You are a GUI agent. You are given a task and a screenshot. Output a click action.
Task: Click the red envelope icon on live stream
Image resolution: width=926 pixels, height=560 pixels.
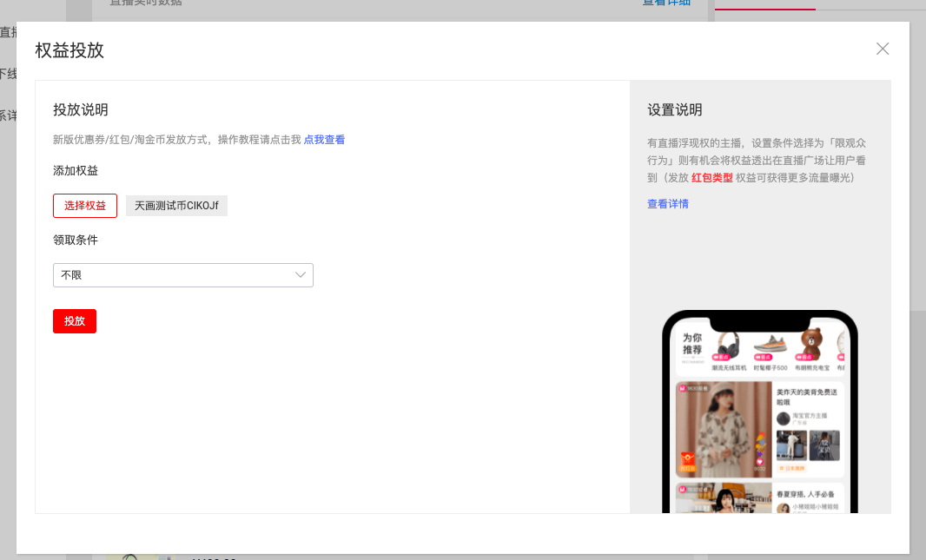(x=687, y=459)
